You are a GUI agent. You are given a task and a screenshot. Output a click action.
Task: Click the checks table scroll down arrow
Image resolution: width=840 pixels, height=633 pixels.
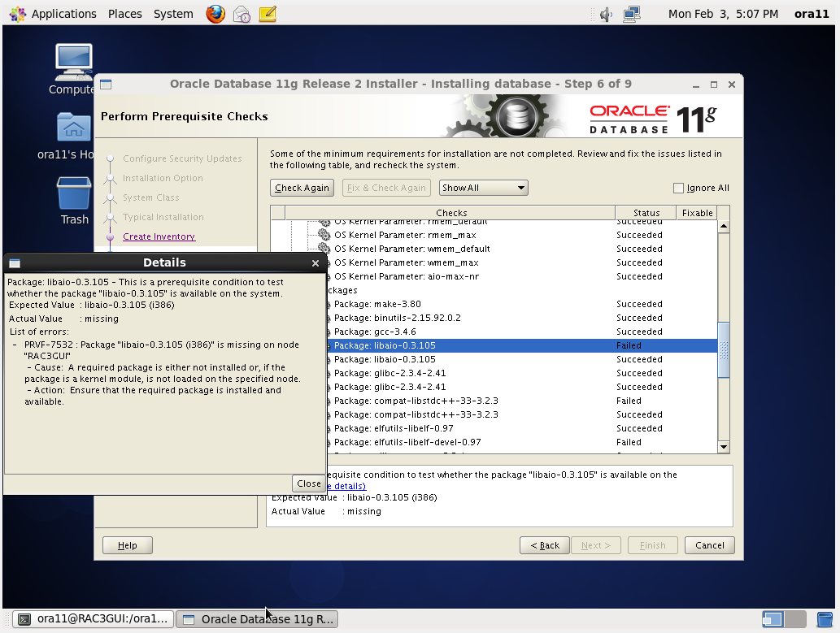(x=724, y=447)
